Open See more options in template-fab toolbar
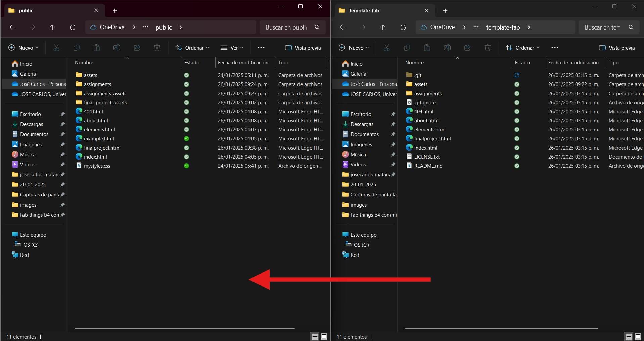This screenshot has width=644, height=341. [x=555, y=48]
